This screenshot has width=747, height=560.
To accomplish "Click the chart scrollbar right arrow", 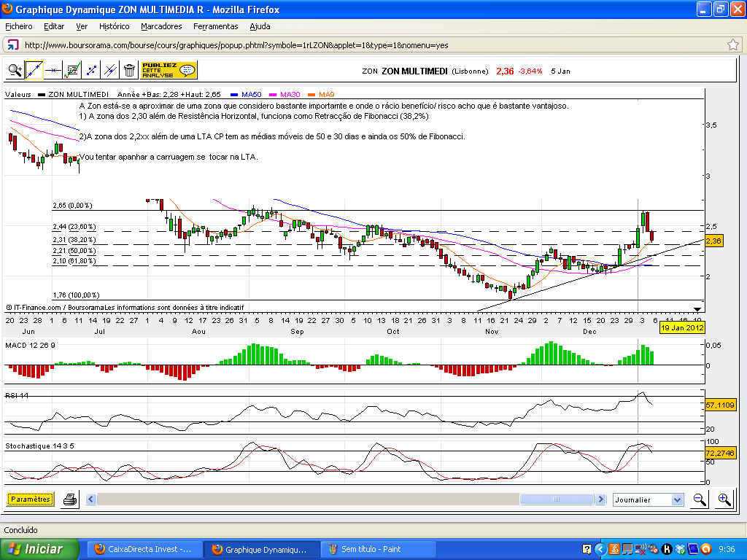I will 601,499.
